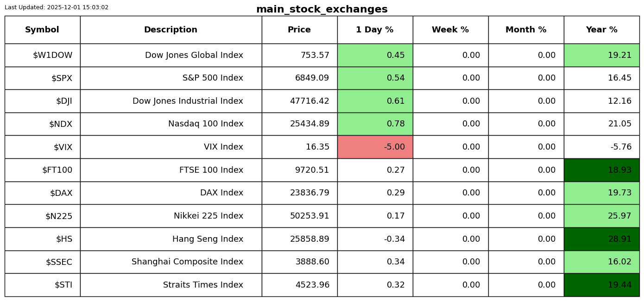Select the light green 0.45 cell
Screen dimensions: 644x301
click(x=375, y=55)
